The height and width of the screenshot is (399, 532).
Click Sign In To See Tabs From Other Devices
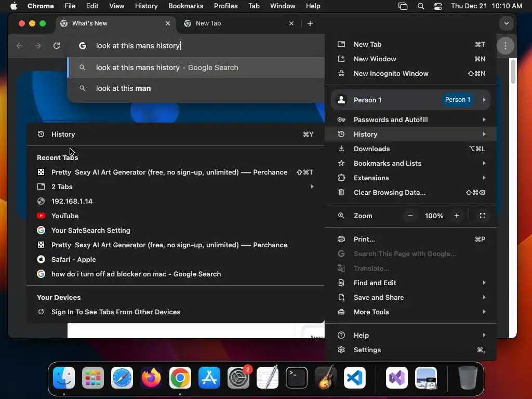[176, 312]
